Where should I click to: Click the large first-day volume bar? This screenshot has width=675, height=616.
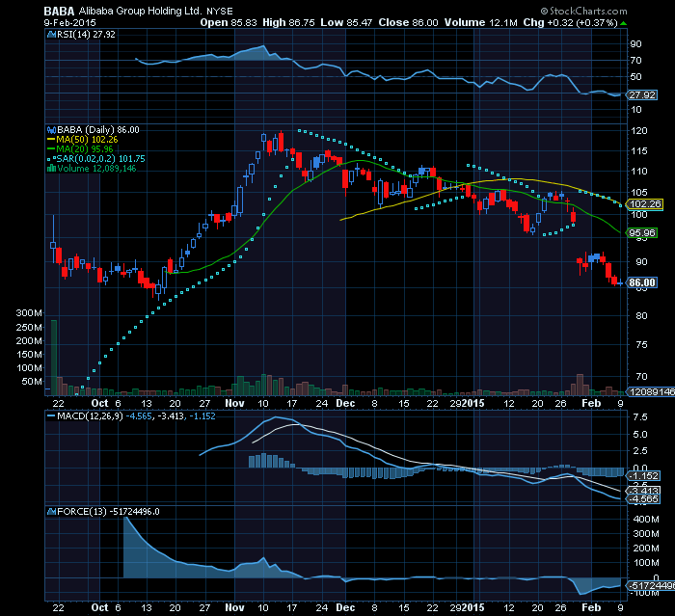(54, 358)
